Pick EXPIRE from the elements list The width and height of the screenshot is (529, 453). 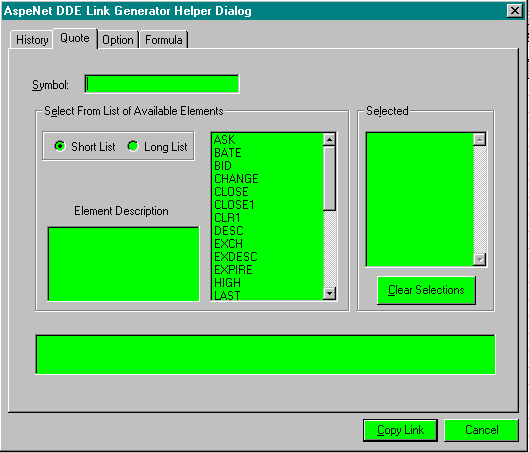pos(268,270)
